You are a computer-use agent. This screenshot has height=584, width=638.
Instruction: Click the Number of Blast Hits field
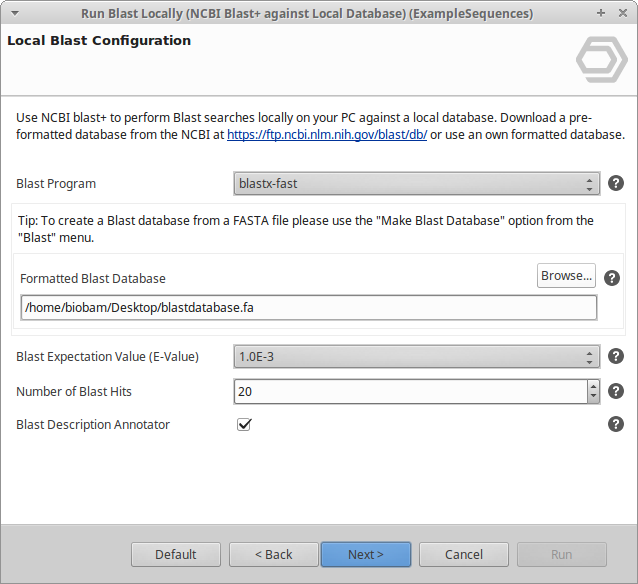click(410, 392)
